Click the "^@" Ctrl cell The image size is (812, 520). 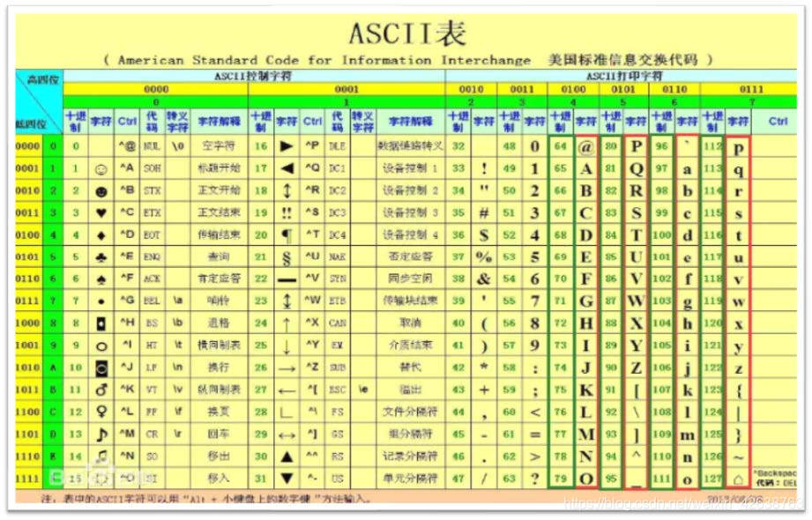point(127,146)
